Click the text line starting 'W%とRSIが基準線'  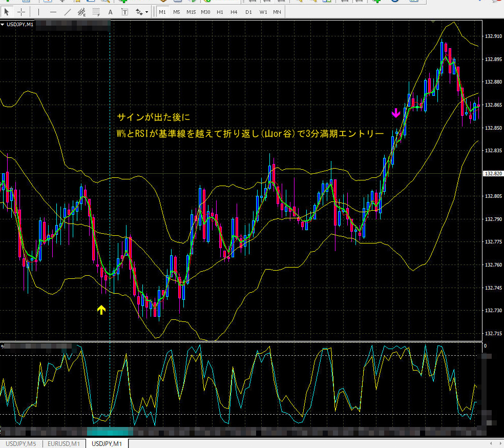click(x=250, y=133)
